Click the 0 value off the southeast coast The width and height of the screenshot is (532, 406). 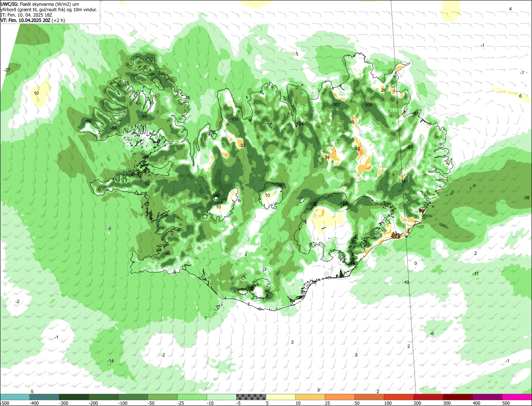click(416, 263)
